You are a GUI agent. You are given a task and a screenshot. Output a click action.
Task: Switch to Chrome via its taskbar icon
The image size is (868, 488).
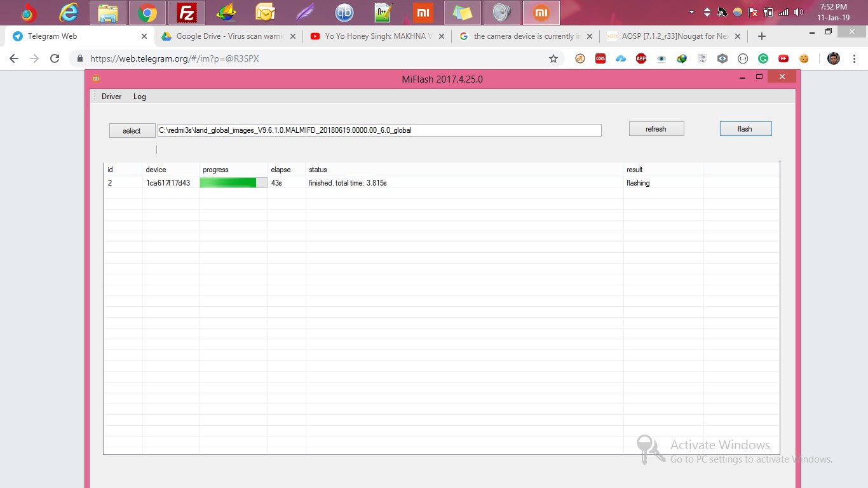tap(147, 12)
